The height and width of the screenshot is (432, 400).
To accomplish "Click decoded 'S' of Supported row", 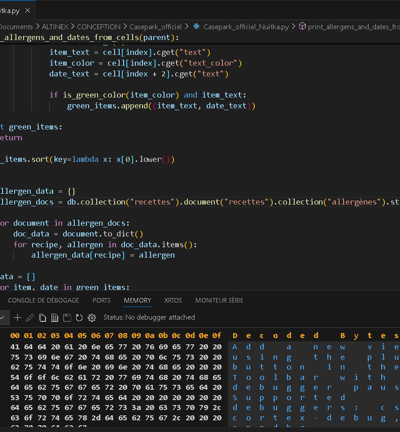I will (235, 398).
